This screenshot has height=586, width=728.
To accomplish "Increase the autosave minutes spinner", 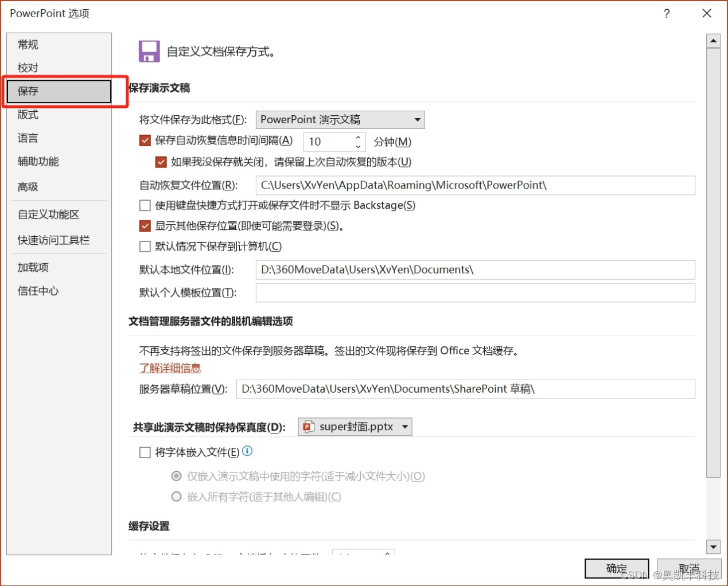I will pyautogui.click(x=359, y=138).
